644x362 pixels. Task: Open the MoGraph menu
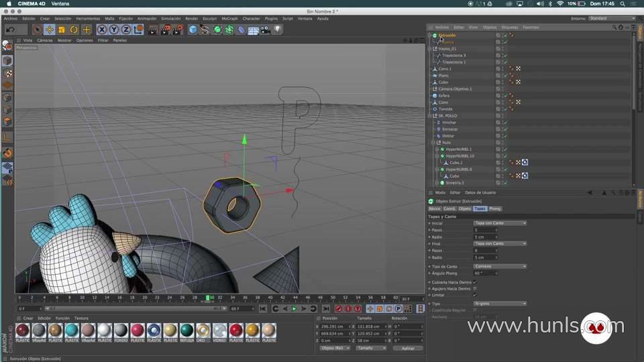[x=230, y=19]
